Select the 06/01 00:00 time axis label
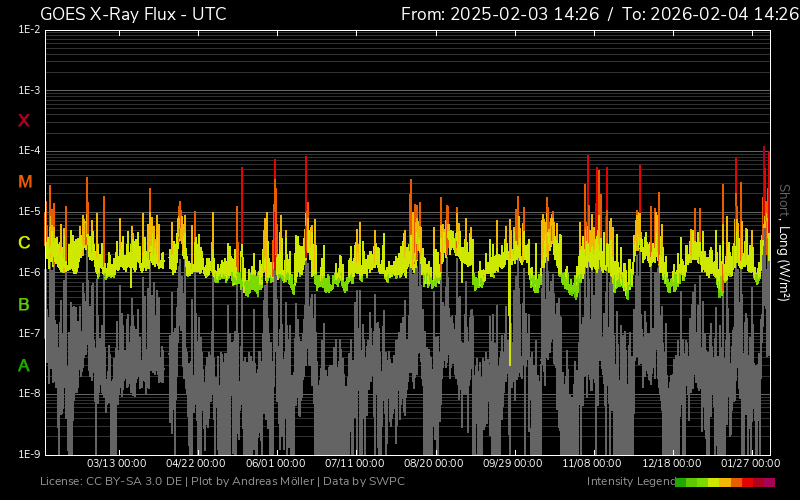800x500 pixels. (276, 463)
